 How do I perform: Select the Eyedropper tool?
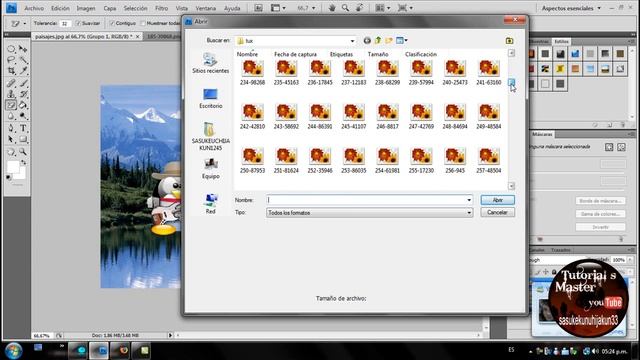[x=23, y=71]
